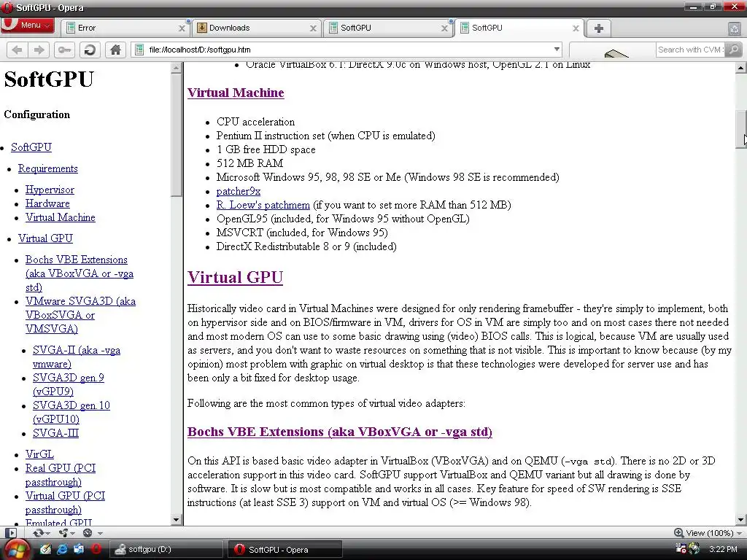The width and height of the screenshot is (747, 560).
Task: Click SoftGPU - Opera taskbar button
Action: [285, 550]
